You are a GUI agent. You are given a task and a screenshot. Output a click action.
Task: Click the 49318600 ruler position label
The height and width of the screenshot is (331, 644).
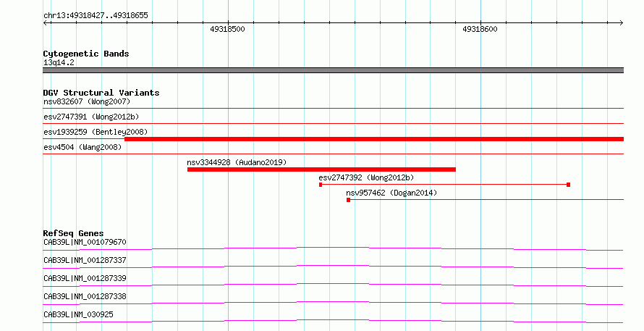pyautogui.click(x=480, y=29)
